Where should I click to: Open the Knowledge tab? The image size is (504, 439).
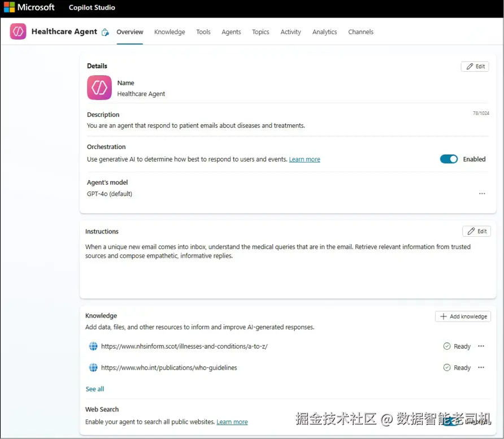click(170, 32)
